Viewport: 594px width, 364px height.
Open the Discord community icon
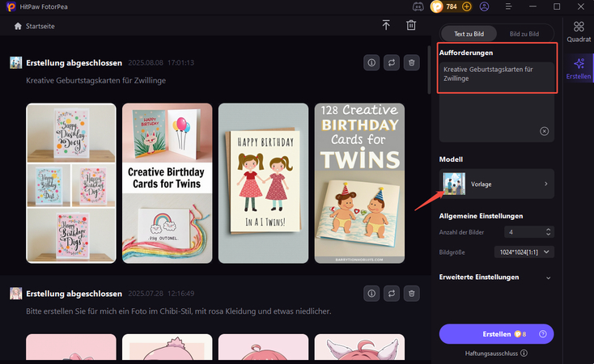(418, 6)
